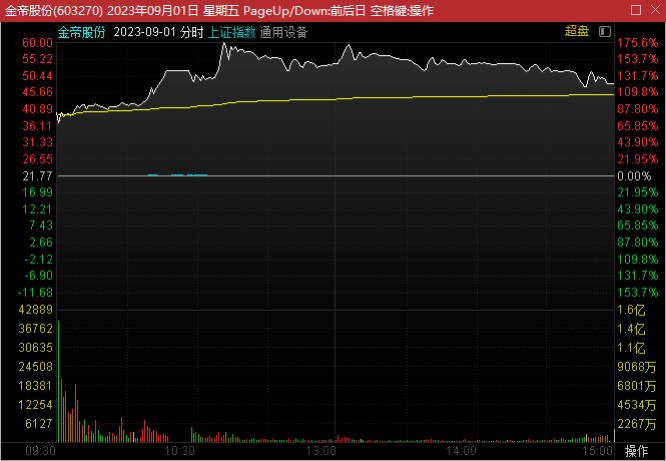Click the -11.68 price axis label
The height and width of the screenshot is (461, 666).
[x=35, y=292]
